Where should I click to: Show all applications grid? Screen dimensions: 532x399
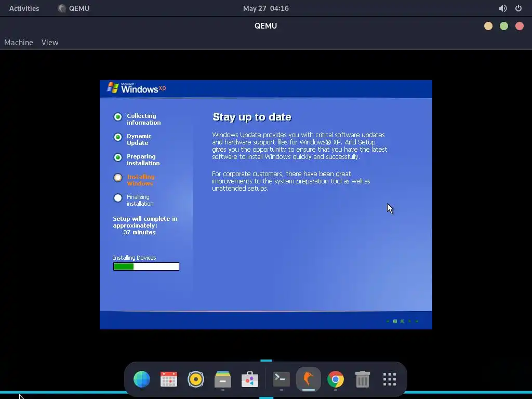click(390, 379)
